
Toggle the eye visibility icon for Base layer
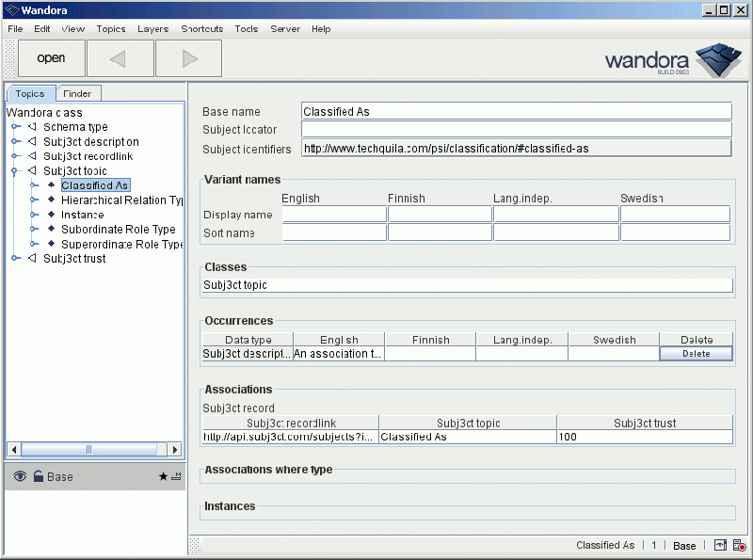tap(21, 476)
